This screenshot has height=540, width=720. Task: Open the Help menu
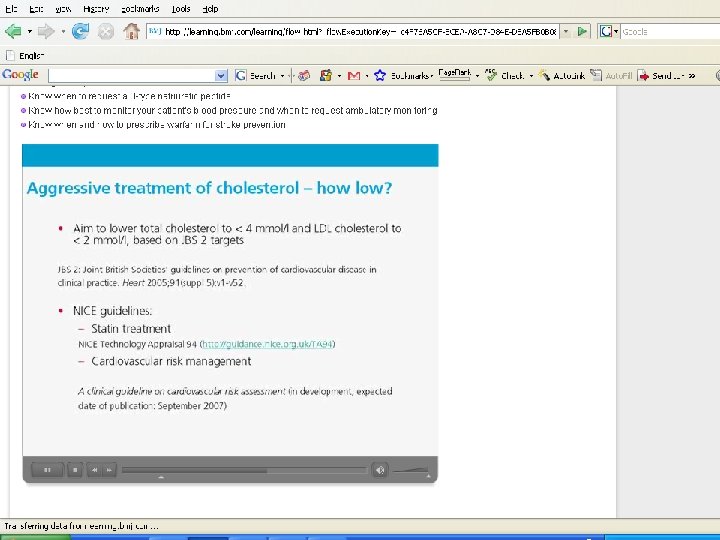[x=211, y=9]
